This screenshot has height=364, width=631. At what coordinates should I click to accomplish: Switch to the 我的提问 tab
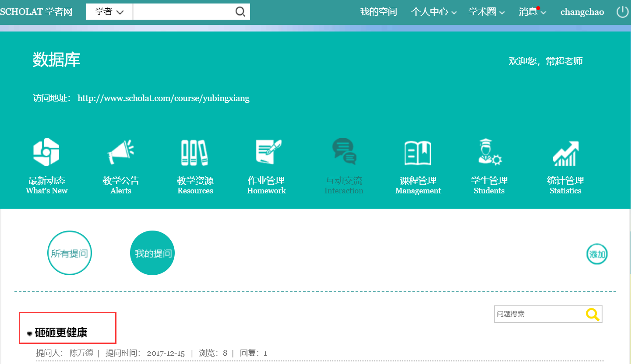pyautogui.click(x=152, y=253)
